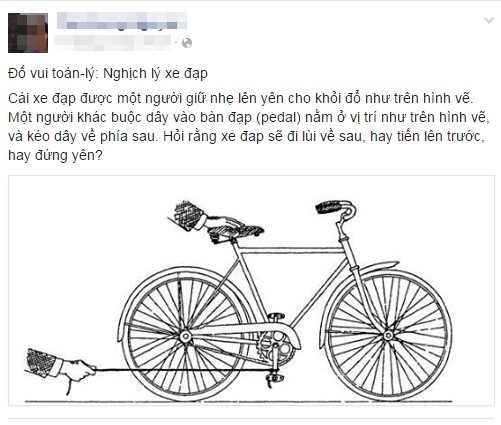The image size is (501, 425).
Task: Click the globe public-privacy icon
Action: (x=187, y=43)
